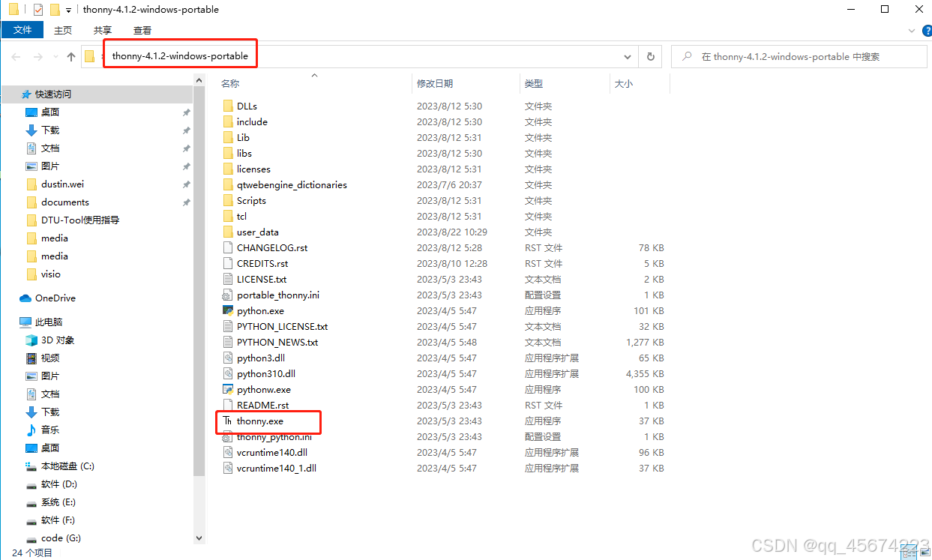Select the Scripts folder name
This screenshot has height=560, width=932.
251,200
